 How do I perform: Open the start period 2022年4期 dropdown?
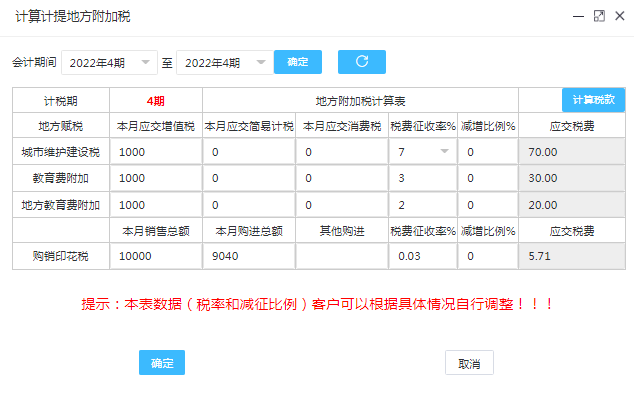pyautogui.click(x=109, y=63)
